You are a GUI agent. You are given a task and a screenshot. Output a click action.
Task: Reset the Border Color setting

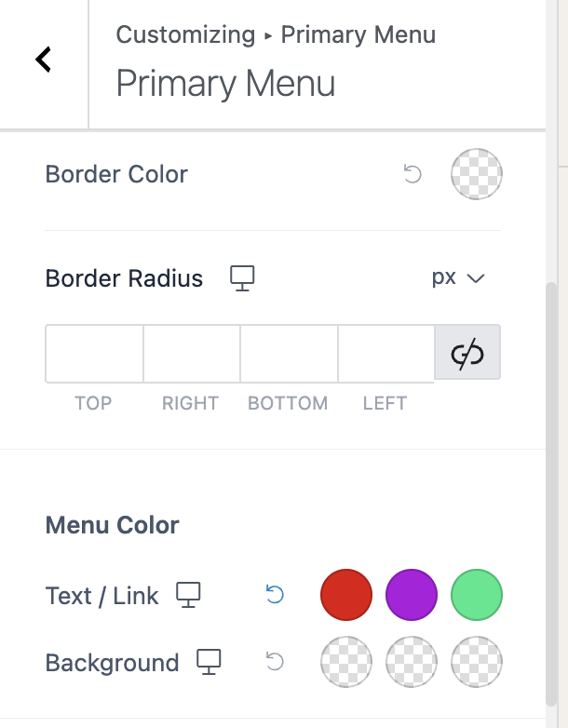point(412,174)
